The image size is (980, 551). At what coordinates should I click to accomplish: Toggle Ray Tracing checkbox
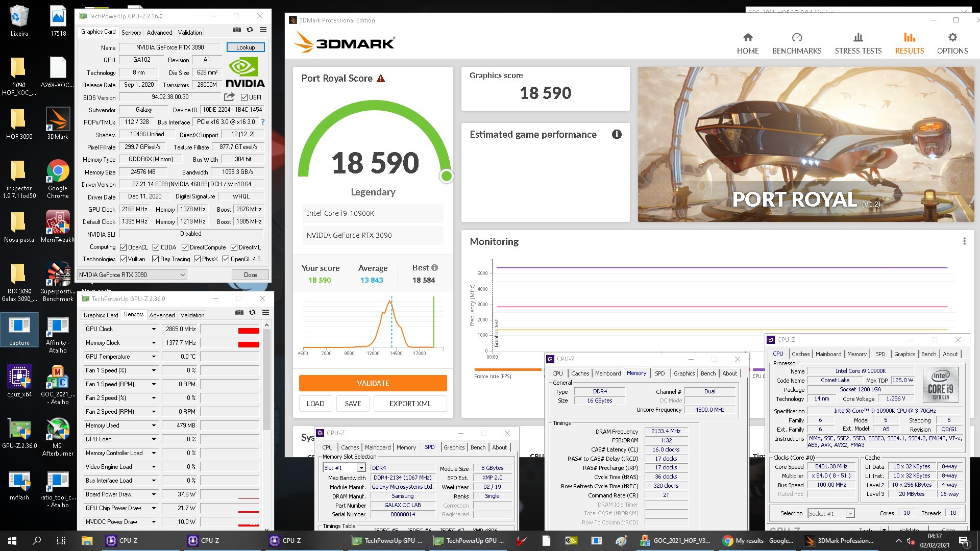[x=155, y=259]
